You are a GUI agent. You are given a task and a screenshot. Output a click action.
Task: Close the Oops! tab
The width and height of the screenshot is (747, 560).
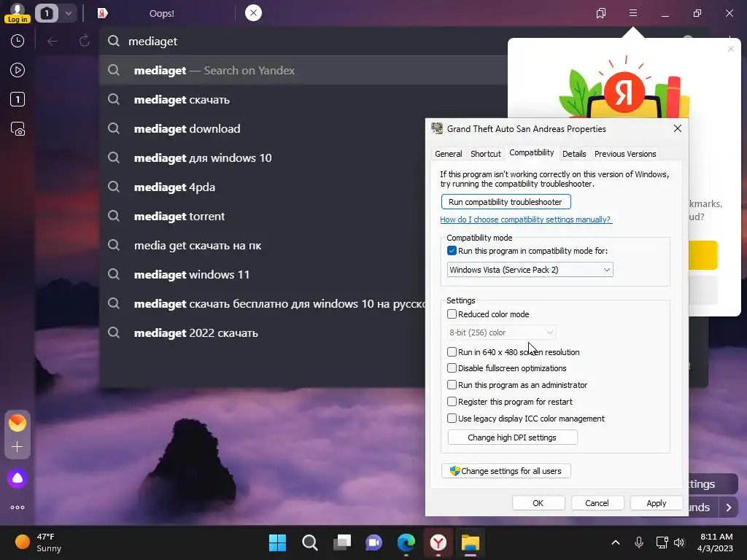point(253,13)
